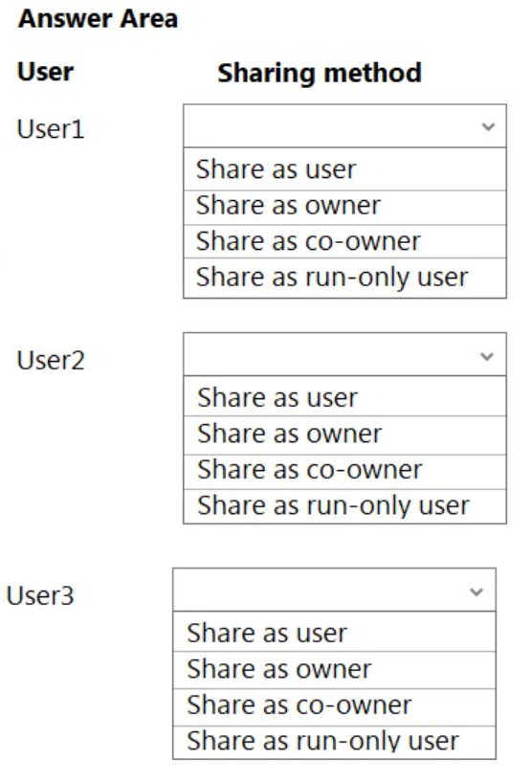Click the 'User1' row label
The image size is (532, 781).
click(x=51, y=129)
